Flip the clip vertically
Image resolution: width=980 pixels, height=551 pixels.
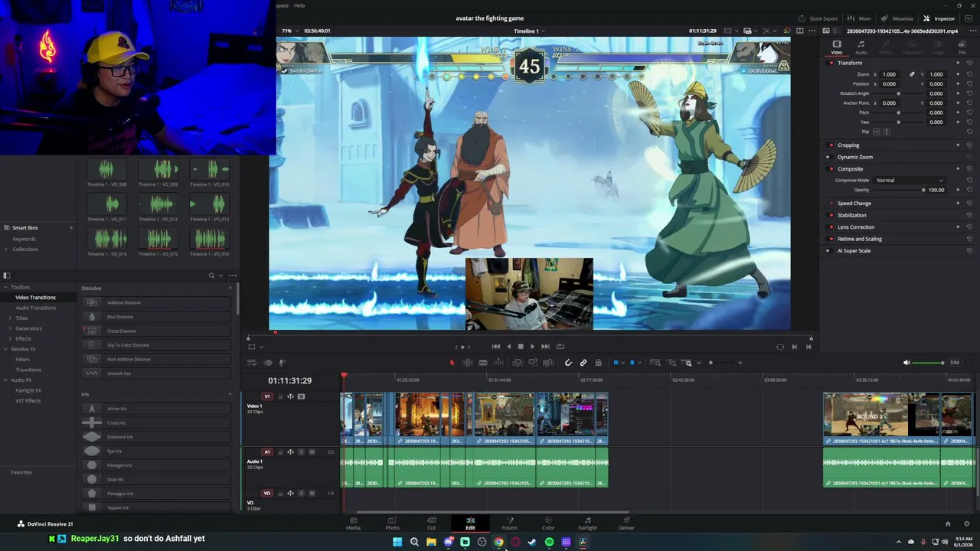click(887, 132)
